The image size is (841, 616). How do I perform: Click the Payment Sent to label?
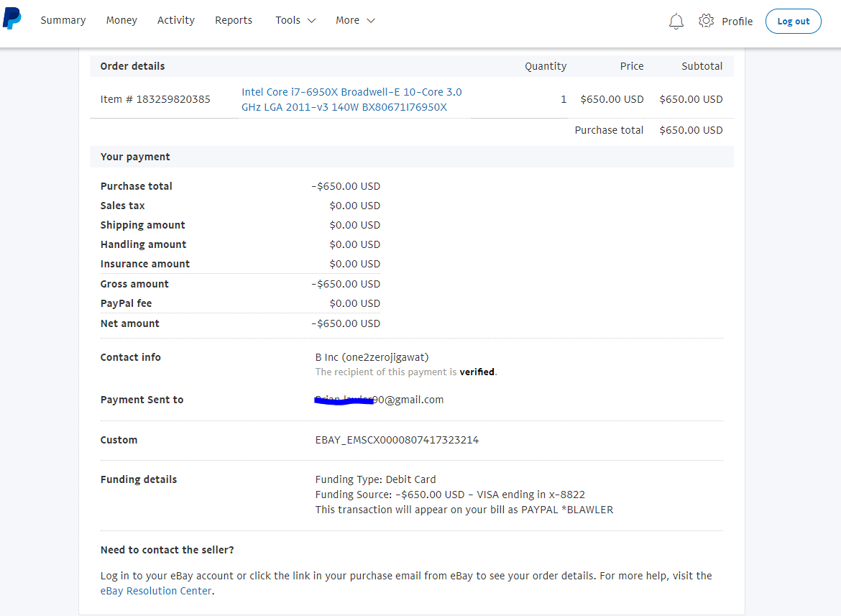pyautogui.click(x=142, y=400)
